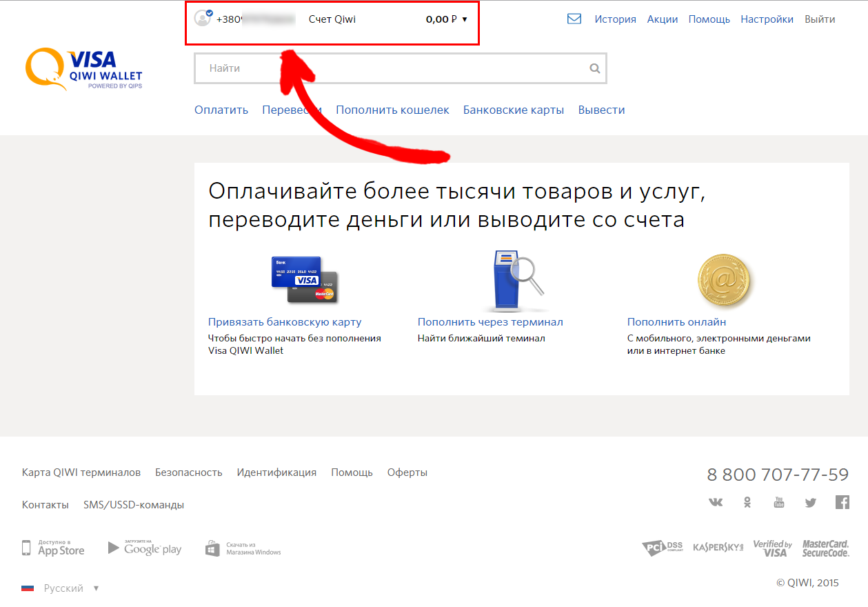Viewport: 868px width, 607px height.
Task: Open messages via the envelope icon
Action: (574, 19)
